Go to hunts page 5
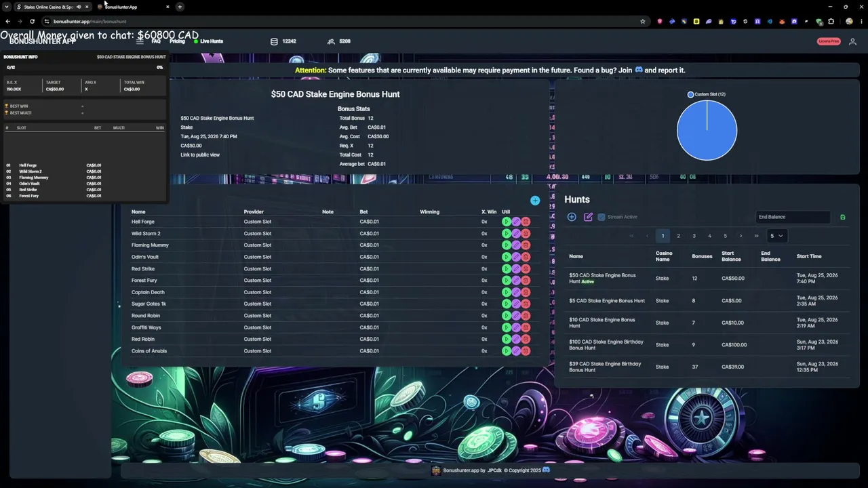This screenshot has width=868, height=488. 725,236
